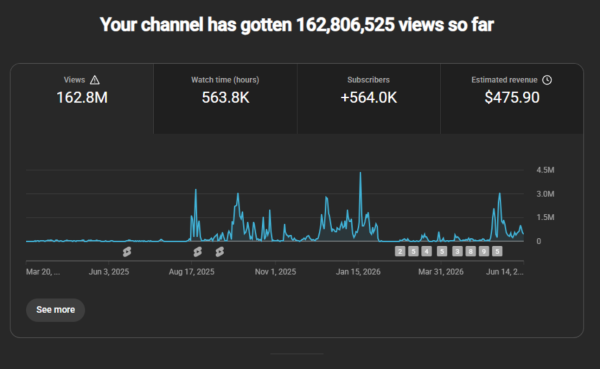Switch to the Estimated revenue tab
The image size is (600, 369).
(x=512, y=99)
